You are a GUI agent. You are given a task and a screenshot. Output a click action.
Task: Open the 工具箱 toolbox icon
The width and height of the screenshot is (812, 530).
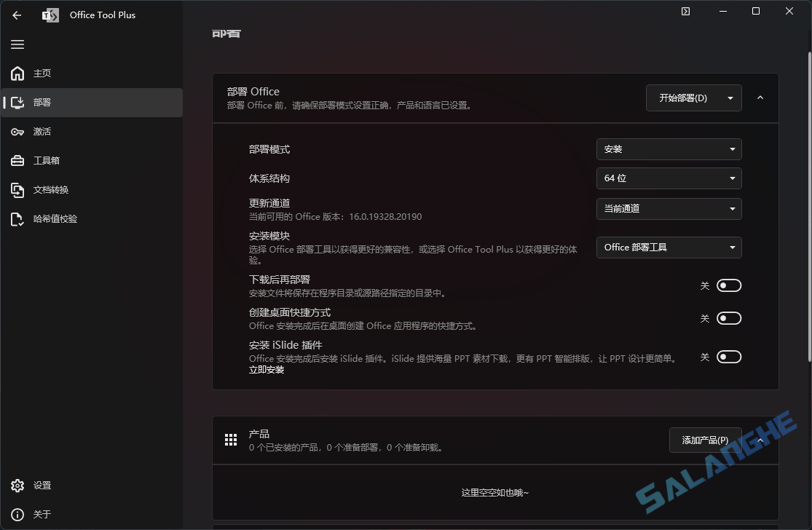(16, 160)
